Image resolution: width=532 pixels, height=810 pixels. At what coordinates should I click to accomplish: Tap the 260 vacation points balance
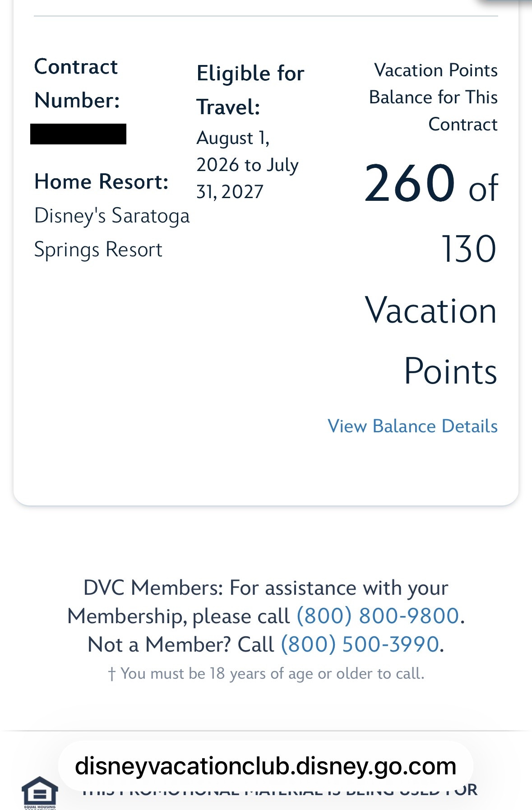coord(409,183)
